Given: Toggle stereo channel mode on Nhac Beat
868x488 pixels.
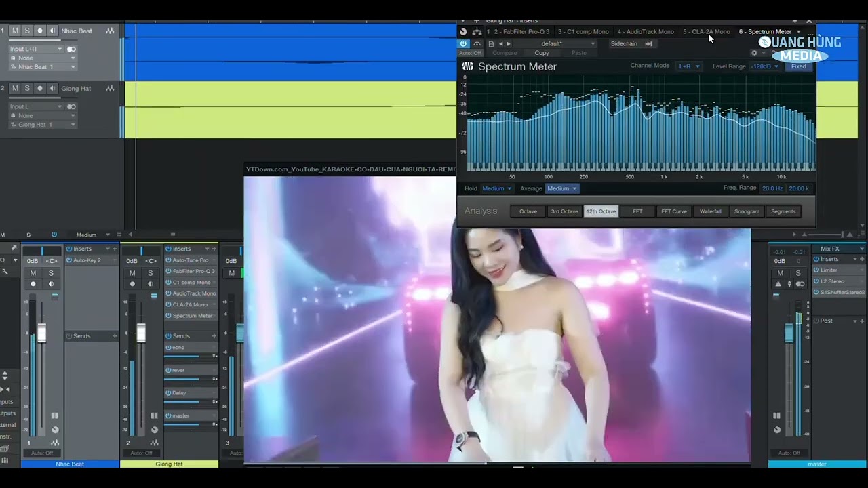Looking at the screenshot, I should tap(71, 49).
